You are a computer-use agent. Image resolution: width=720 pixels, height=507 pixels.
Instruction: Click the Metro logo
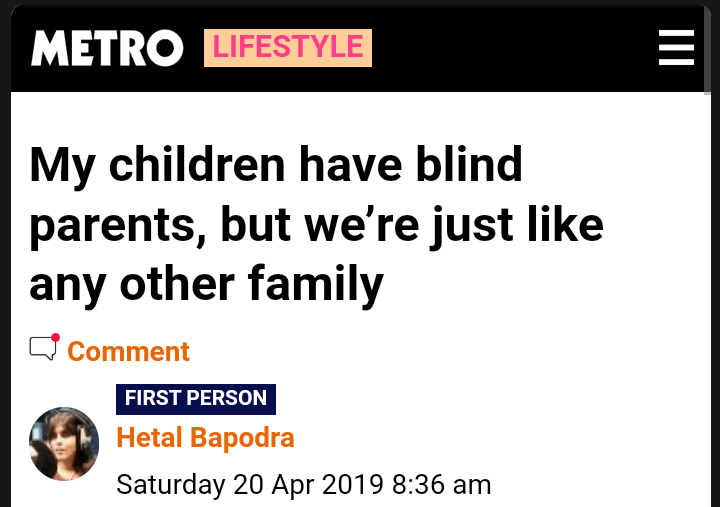pos(107,48)
